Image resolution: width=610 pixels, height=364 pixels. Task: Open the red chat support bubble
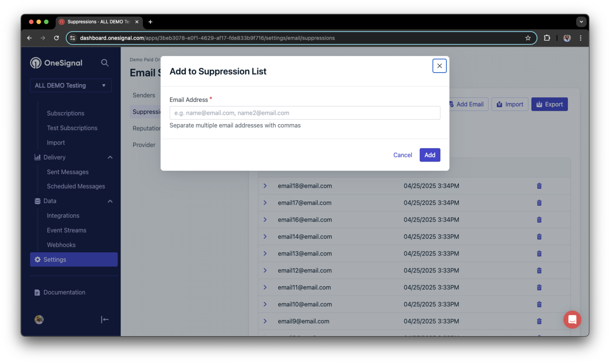click(x=572, y=320)
